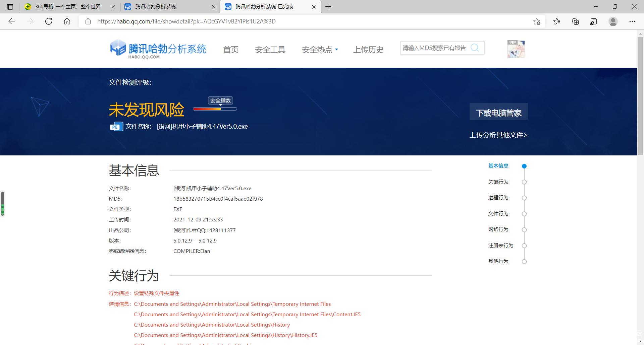Open browser home page
Screen dimensions: 644x345
point(67,21)
